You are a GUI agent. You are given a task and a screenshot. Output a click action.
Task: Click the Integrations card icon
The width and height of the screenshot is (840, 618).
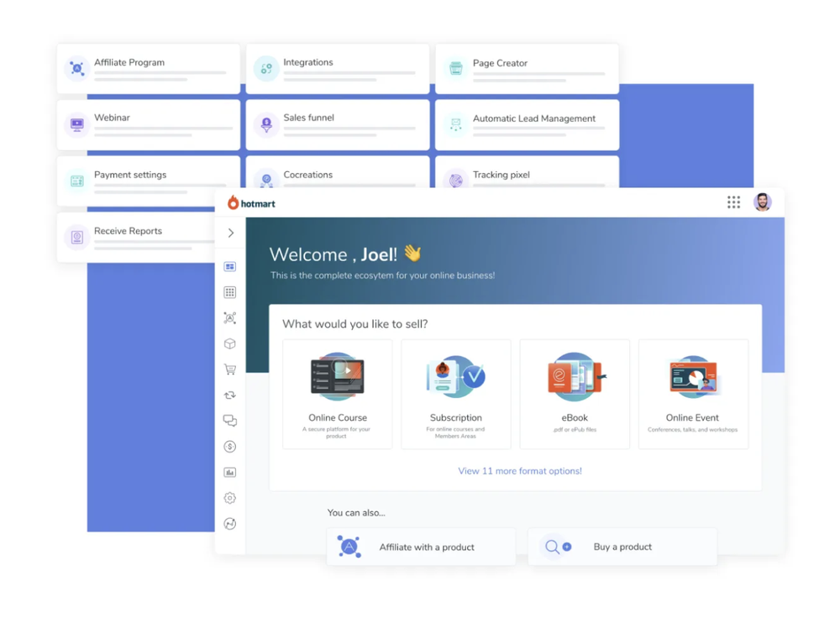click(x=266, y=69)
